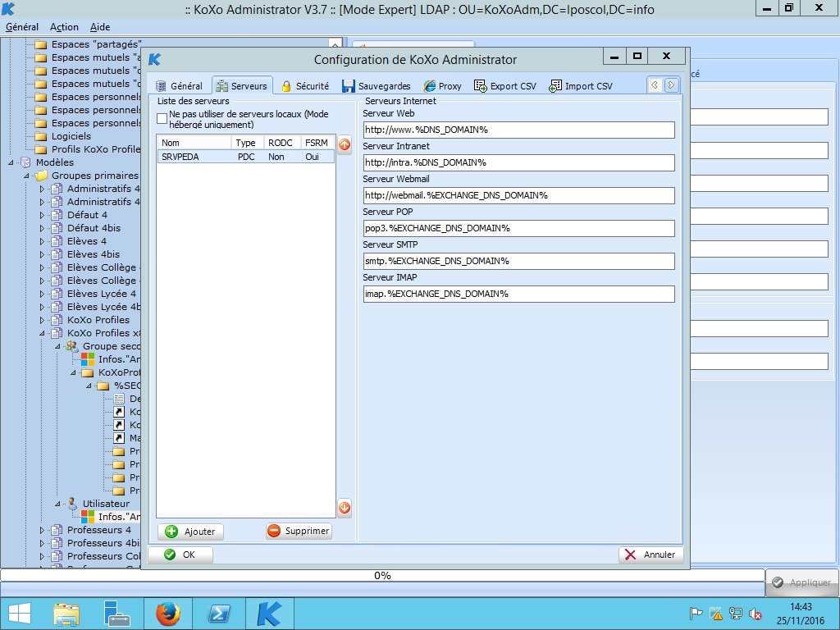The height and width of the screenshot is (630, 840).
Task: Click the Serveur IMAP input field
Action: pyautogui.click(x=518, y=294)
